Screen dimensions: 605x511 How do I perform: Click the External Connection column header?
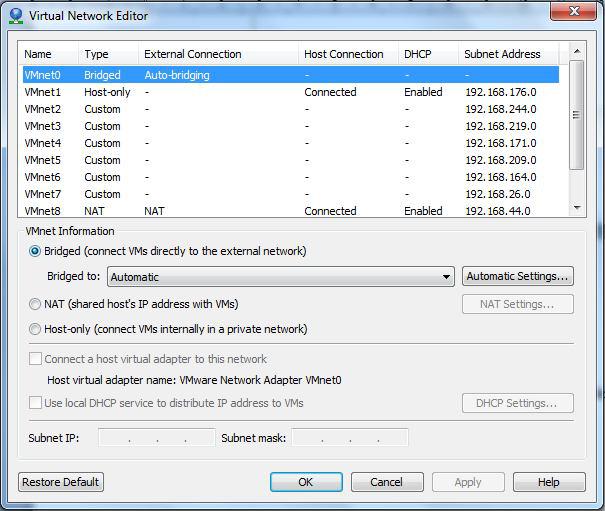click(218, 54)
